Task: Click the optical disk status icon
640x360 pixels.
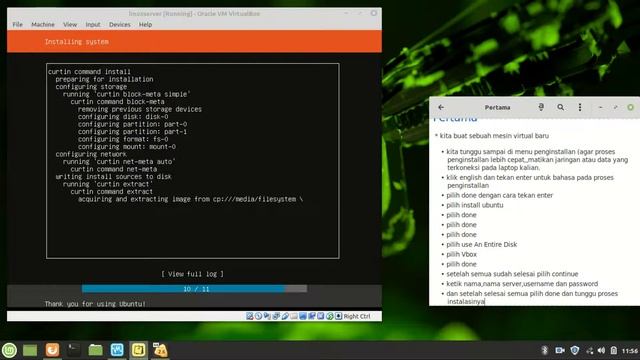Action: click(258, 316)
